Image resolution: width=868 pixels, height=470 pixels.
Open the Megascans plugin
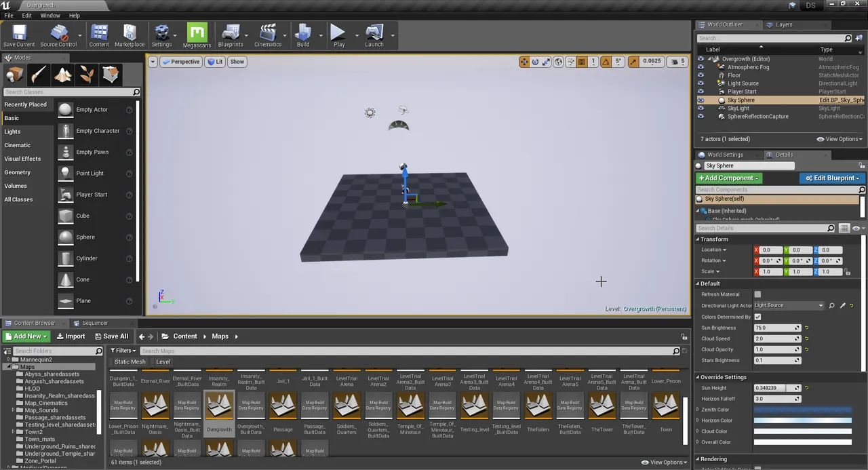197,36
